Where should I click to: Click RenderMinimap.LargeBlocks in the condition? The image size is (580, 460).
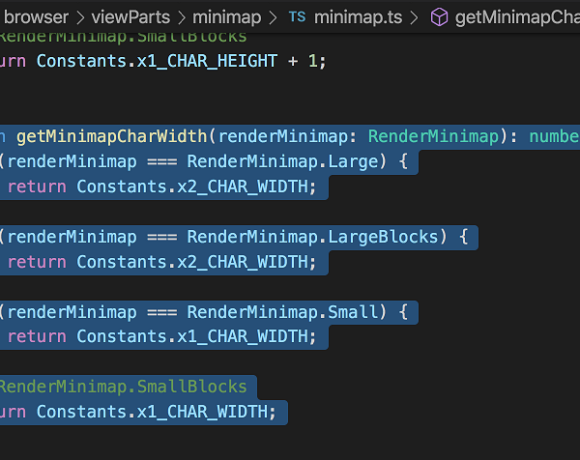(313, 237)
